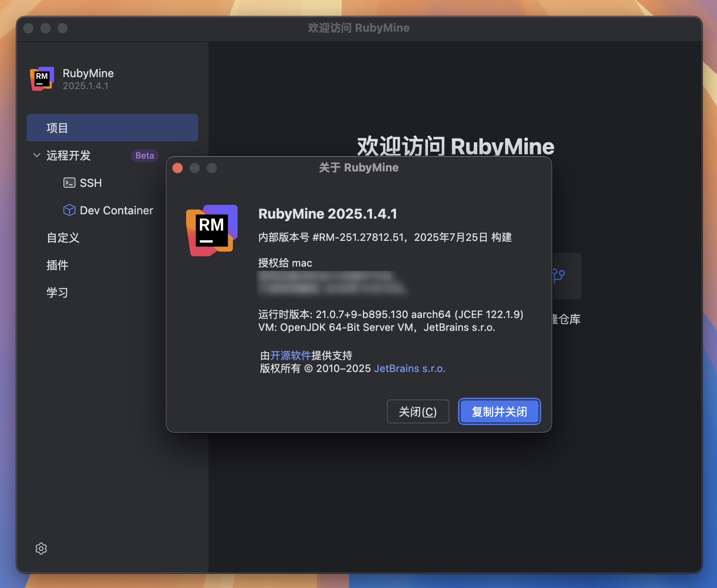Click the SSH terminal icon

point(69,183)
